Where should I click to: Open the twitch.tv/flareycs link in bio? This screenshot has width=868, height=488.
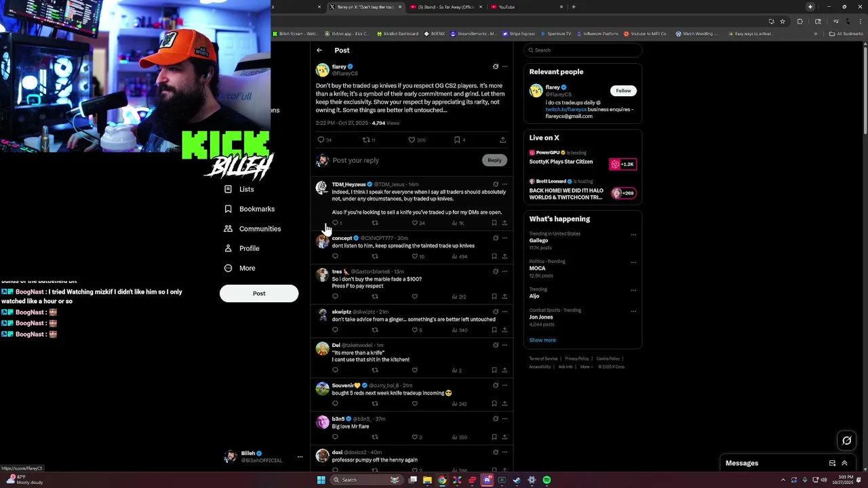(566, 109)
